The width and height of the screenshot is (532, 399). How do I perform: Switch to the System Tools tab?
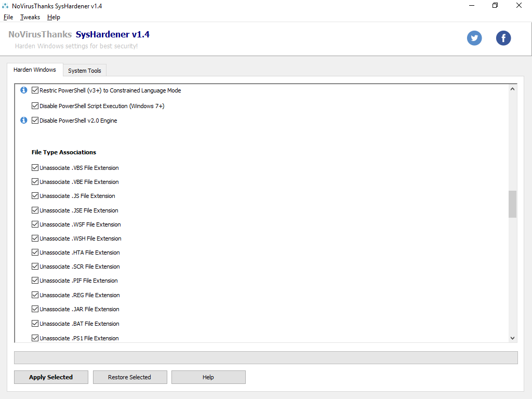85,71
